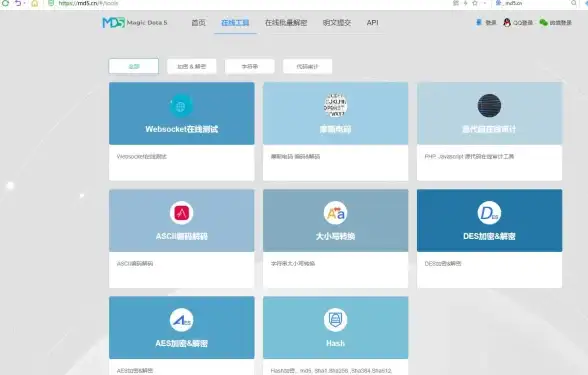
Task: Open the 大小写转换 card title
Action: (x=335, y=236)
